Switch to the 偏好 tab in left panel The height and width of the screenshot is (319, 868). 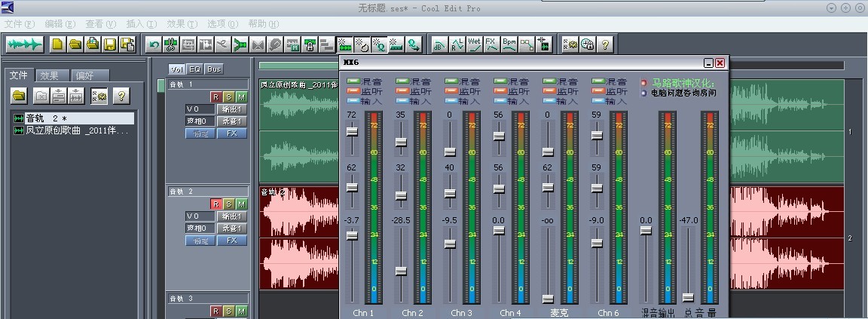click(x=89, y=75)
